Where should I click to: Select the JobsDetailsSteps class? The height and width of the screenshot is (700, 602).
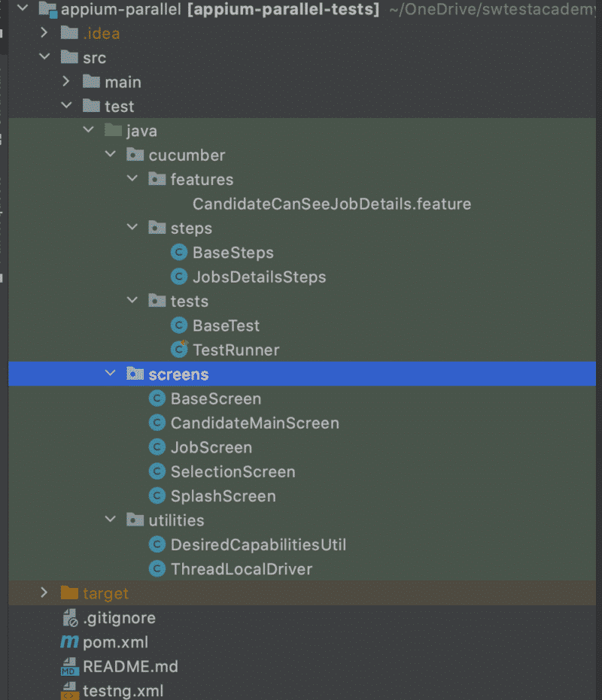[259, 277]
